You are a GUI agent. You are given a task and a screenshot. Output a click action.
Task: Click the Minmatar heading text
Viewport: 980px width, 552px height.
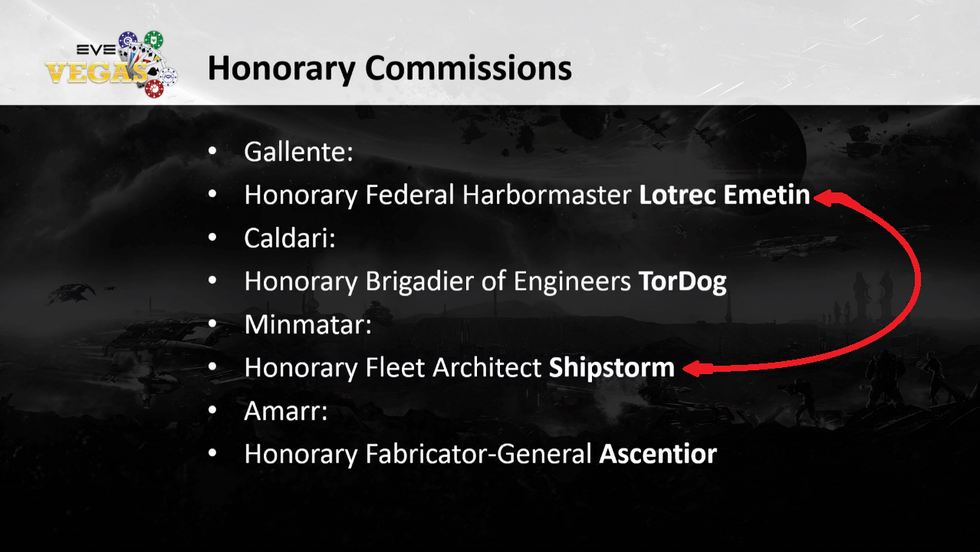(x=307, y=325)
